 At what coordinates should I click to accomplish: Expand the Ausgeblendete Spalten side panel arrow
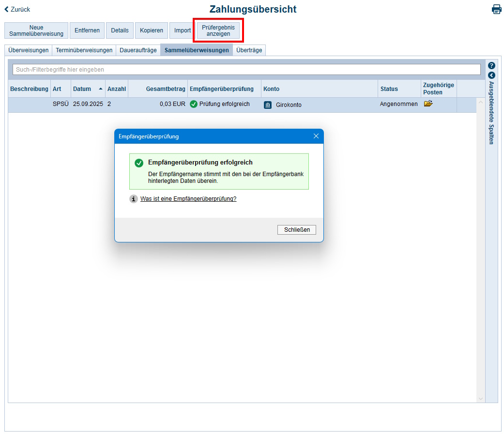[x=491, y=75]
